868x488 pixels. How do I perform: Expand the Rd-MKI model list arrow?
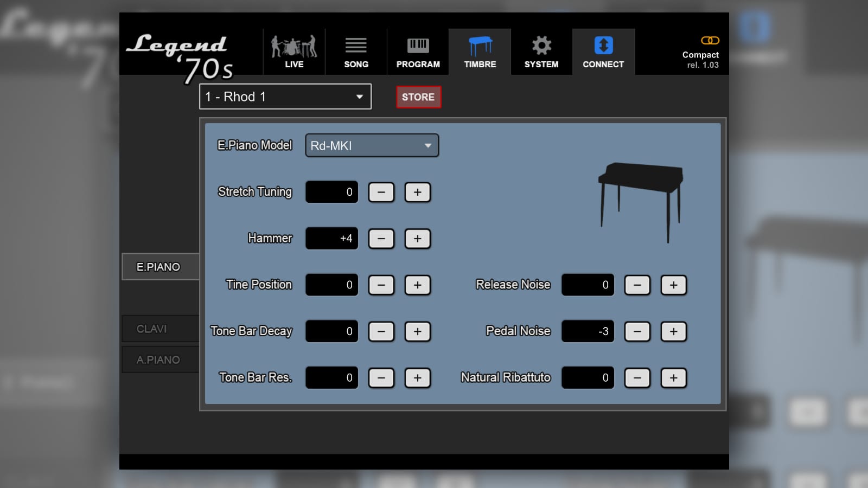pyautogui.click(x=428, y=145)
